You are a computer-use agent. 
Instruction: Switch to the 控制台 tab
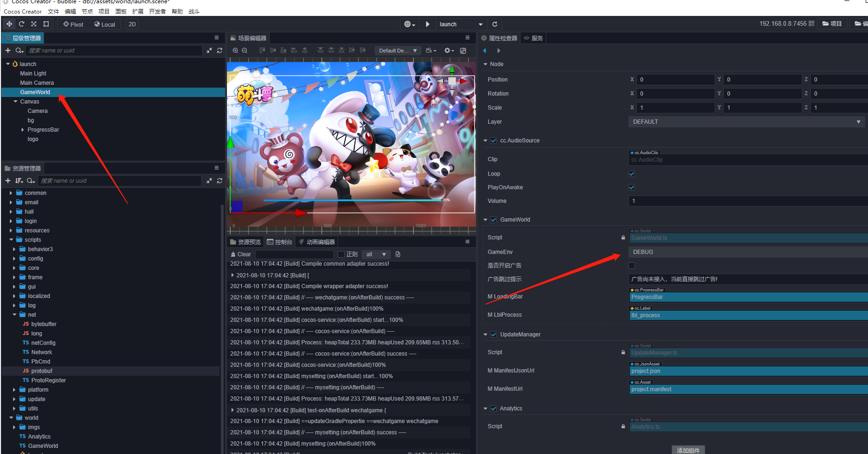coord(279,242)
